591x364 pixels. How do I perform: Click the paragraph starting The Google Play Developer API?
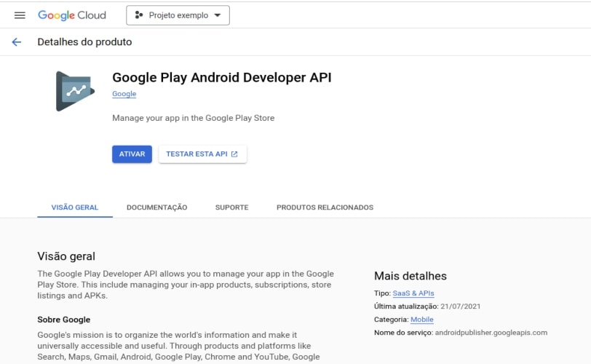(x=186, y=285)
